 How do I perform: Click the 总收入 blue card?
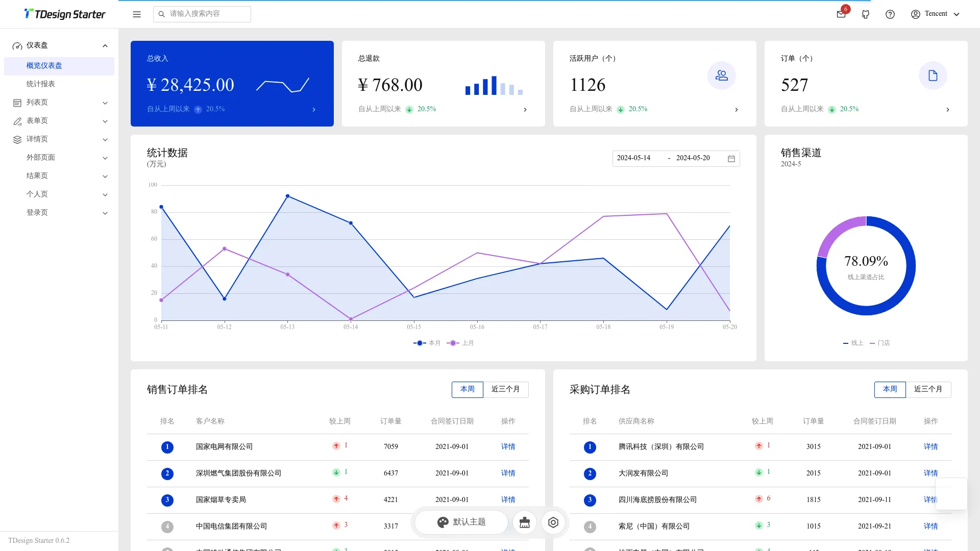[232, 84]
